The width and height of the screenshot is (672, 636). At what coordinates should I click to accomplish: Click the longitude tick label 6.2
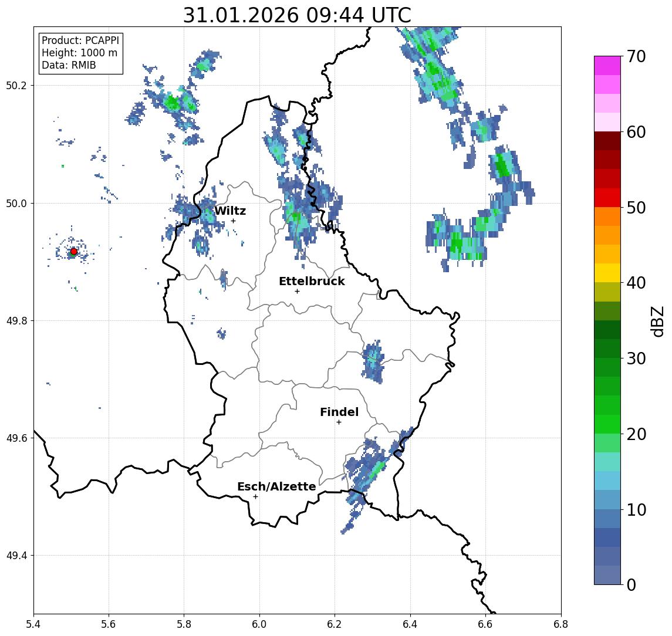pyautogui.click(x=335, y=624)
